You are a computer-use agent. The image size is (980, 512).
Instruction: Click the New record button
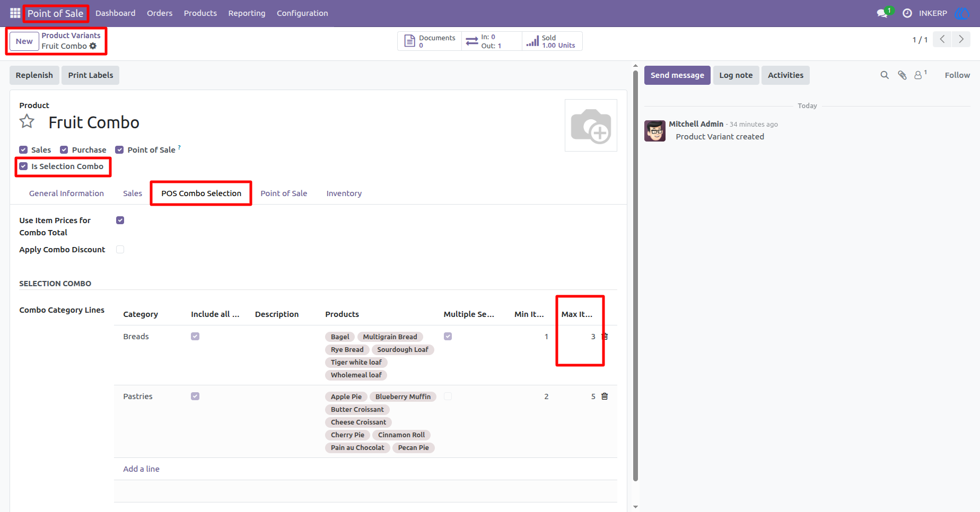[24, 41]
